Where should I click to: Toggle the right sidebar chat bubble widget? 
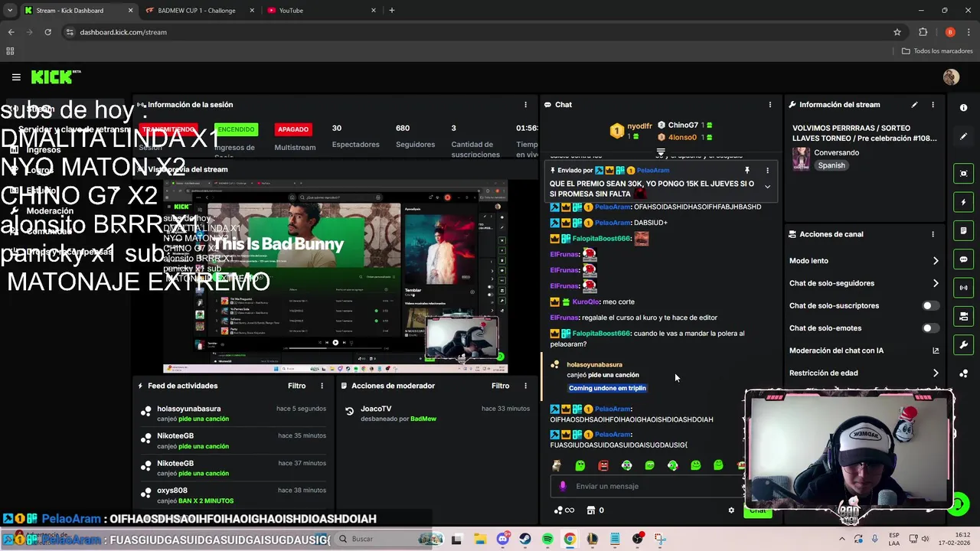pyautogui.click(x=963, y=259)
